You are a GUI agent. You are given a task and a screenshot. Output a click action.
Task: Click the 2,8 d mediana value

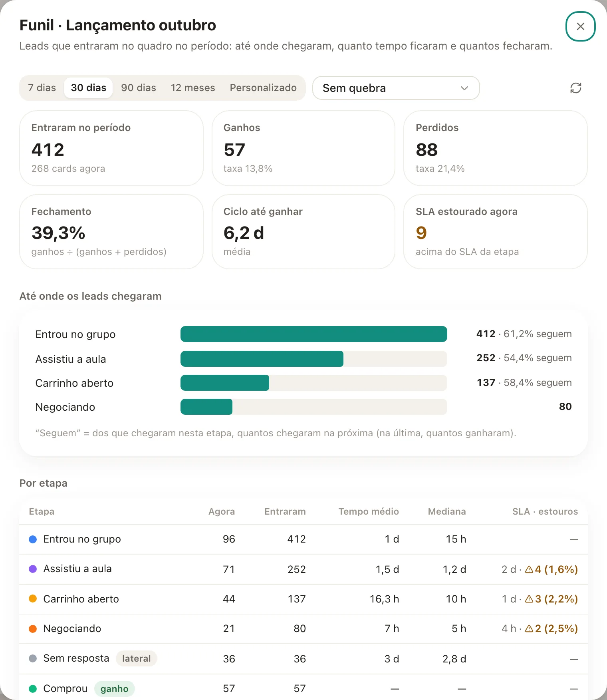(454, 659)
